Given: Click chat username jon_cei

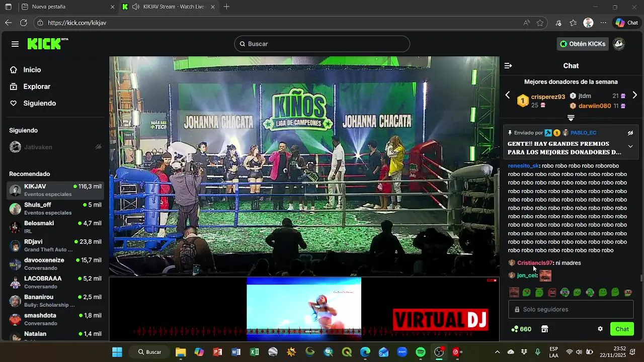Looking at the screenshot, I should pyautogui.click(x=527, y=276).
